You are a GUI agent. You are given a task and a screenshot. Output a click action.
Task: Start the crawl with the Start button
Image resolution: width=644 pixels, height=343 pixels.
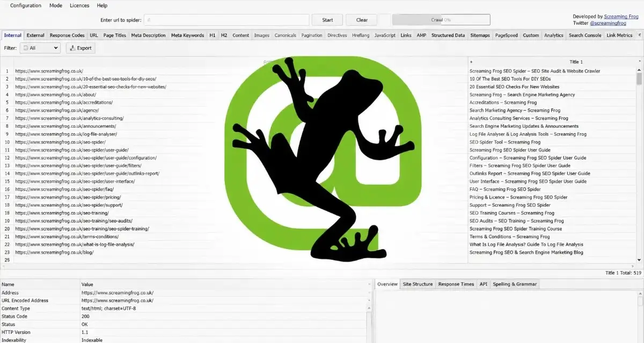click(x=328, y=20)
